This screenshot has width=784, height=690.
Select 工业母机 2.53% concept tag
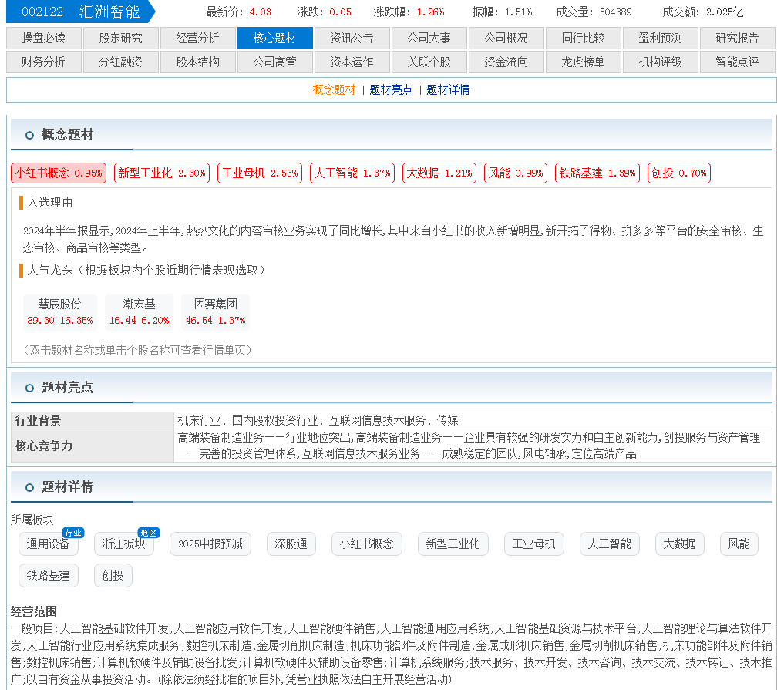pyautogui.click(x=260, y=173)
